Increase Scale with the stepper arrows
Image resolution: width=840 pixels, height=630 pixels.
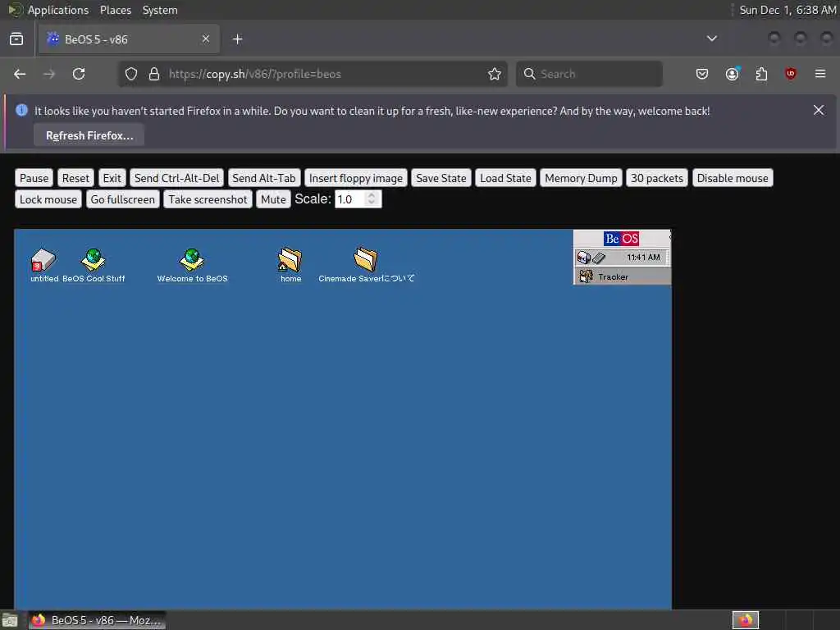(372, 195)
